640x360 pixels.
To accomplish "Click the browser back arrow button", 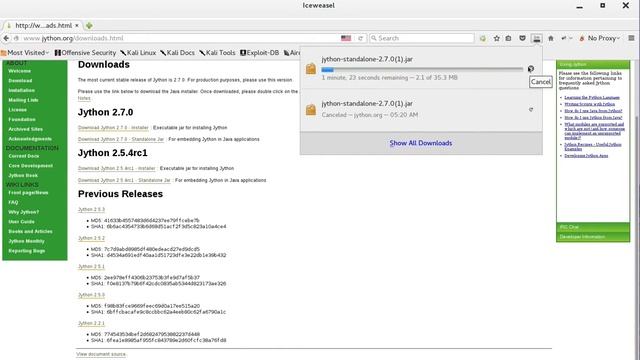I will [x=6, y=38].
